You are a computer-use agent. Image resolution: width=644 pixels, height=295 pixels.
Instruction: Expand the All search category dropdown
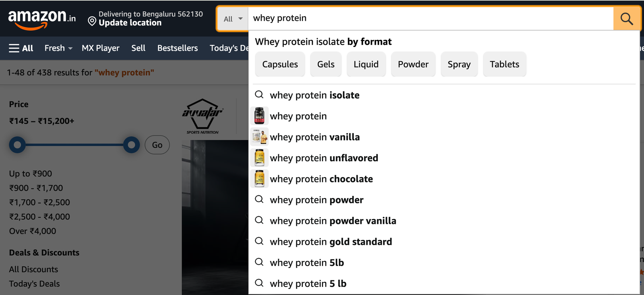tap(233, 19)
